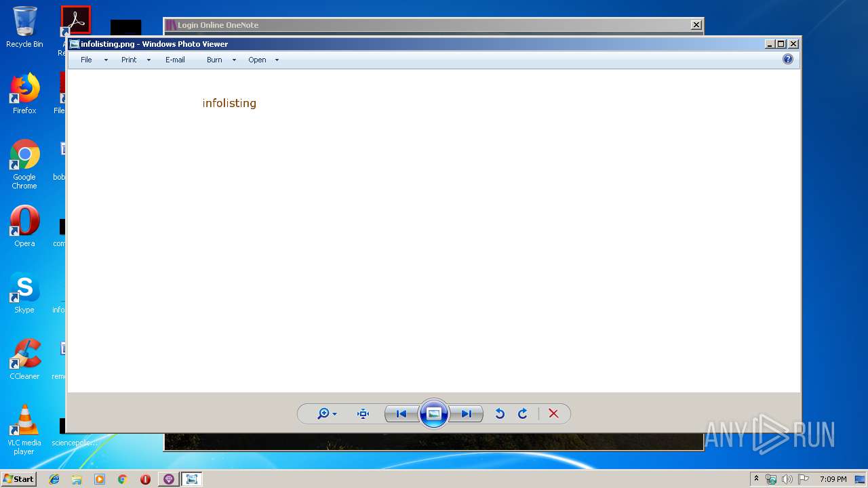Open the network tray icon
The height and width of the screenshot is (488, 868).
tap(771, 479)
